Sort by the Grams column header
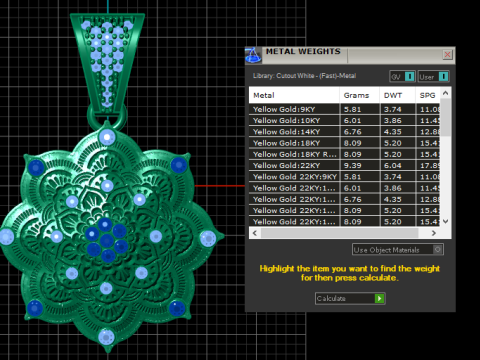The image size is (480, 360). (359, 95)
